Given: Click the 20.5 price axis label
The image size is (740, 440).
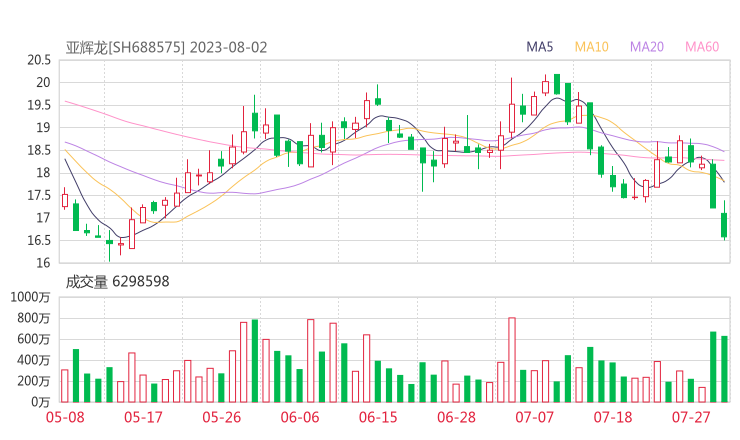Looking at the screenshot, I should click(x=39, y=60).
